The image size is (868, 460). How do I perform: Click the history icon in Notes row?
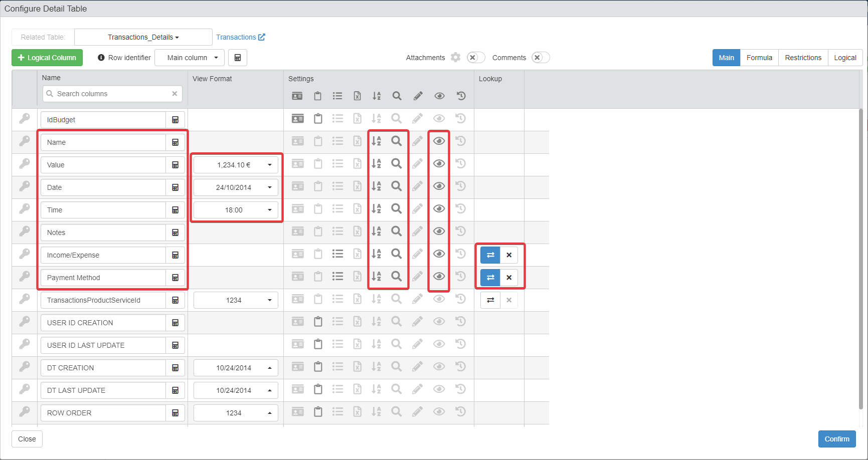[461, 231]
